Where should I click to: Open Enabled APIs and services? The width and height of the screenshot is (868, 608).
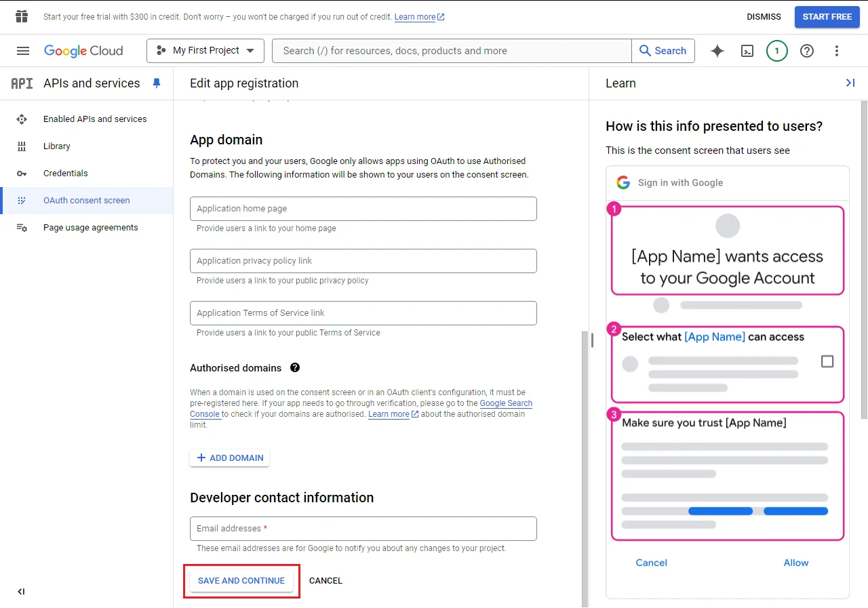(87, 119)
